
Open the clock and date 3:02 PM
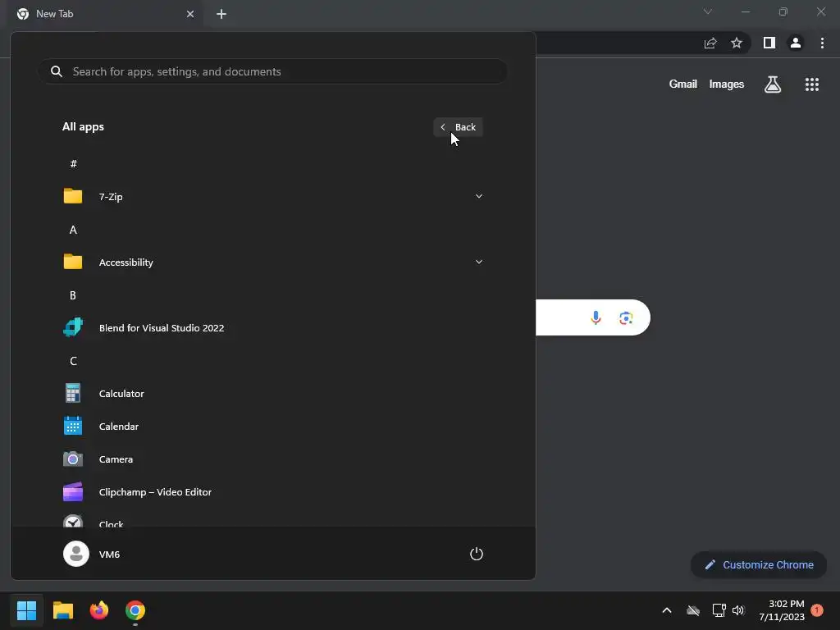click(x=782, y=610)
